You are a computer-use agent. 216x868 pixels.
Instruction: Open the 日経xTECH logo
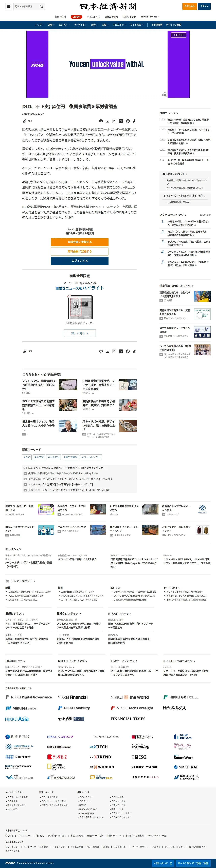tap(99, 747)
